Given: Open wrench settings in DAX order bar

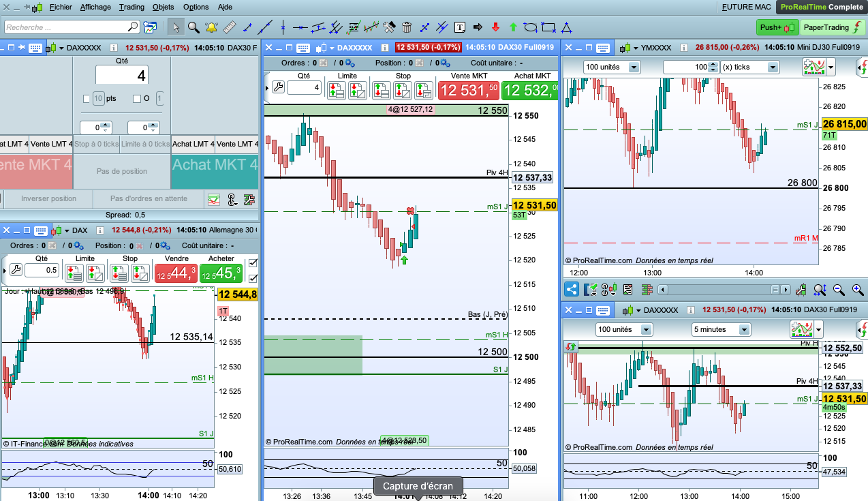Looking at the screenshot, I should (16, 270).
